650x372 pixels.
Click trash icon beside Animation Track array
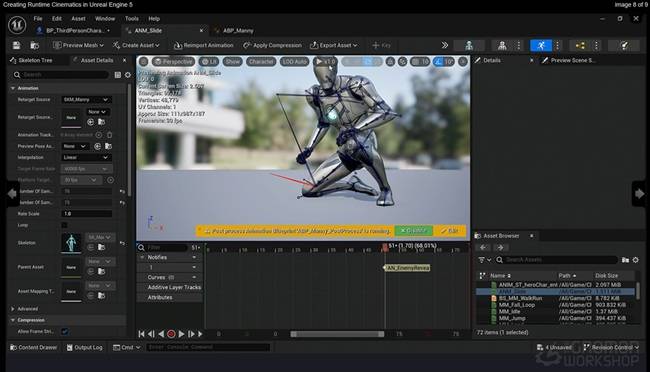point(109,135)
